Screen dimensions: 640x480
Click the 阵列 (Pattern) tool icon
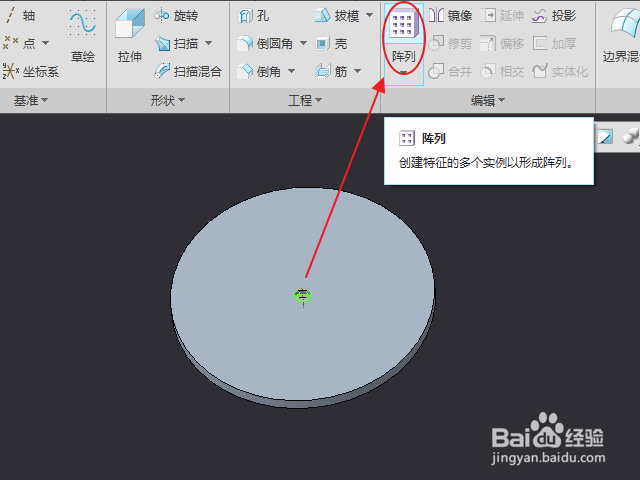tap(403, 25)
